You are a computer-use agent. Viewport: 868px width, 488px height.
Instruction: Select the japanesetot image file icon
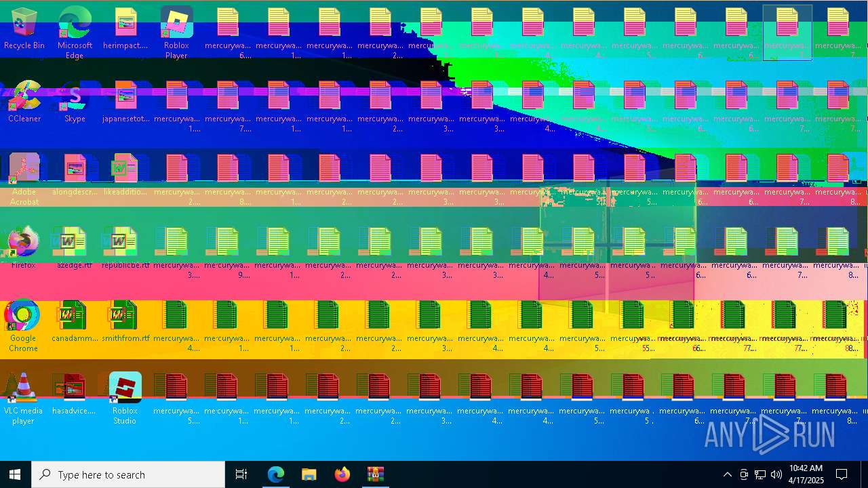tap(125, 102)
